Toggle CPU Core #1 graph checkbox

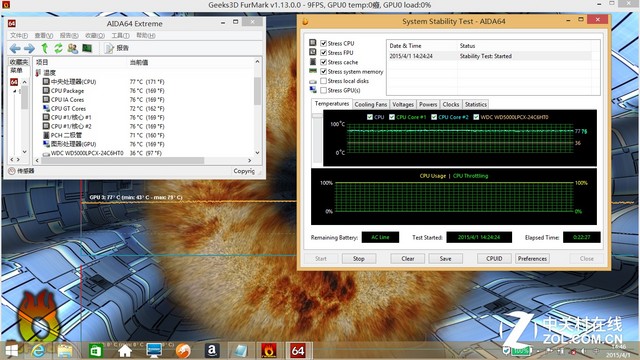pos(392,117)
